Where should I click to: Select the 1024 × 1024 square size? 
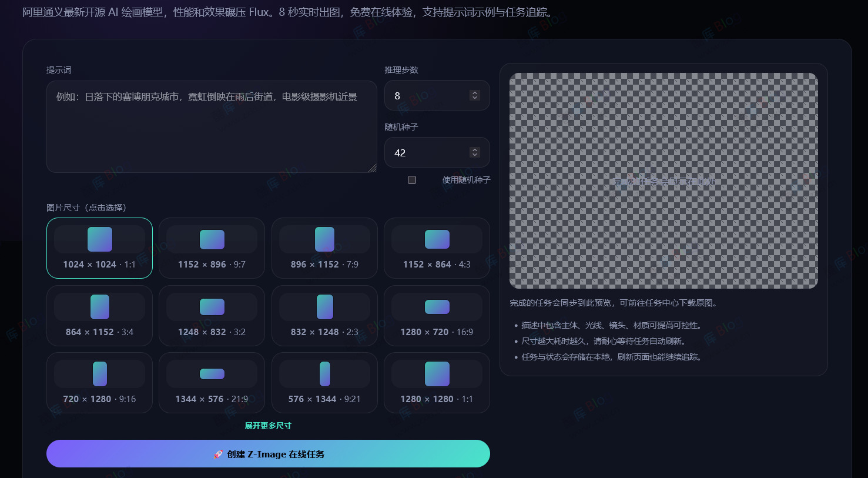tap(99, 248)
